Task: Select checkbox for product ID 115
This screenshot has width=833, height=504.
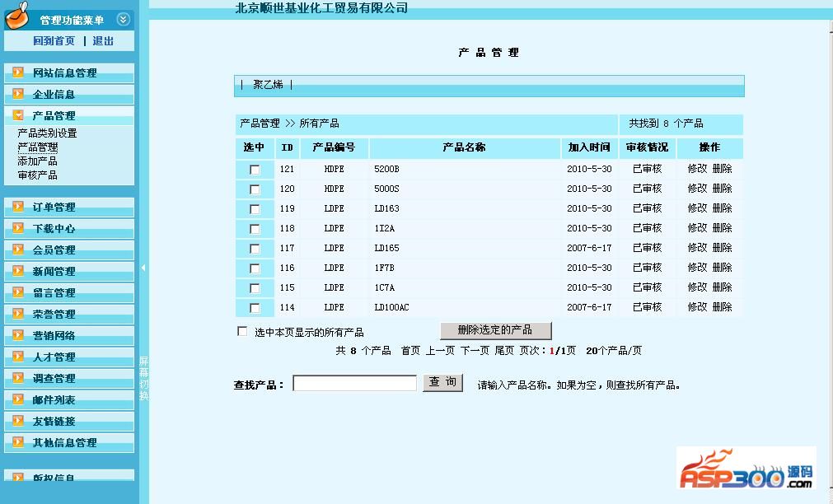Action: (x=255, y=288)
